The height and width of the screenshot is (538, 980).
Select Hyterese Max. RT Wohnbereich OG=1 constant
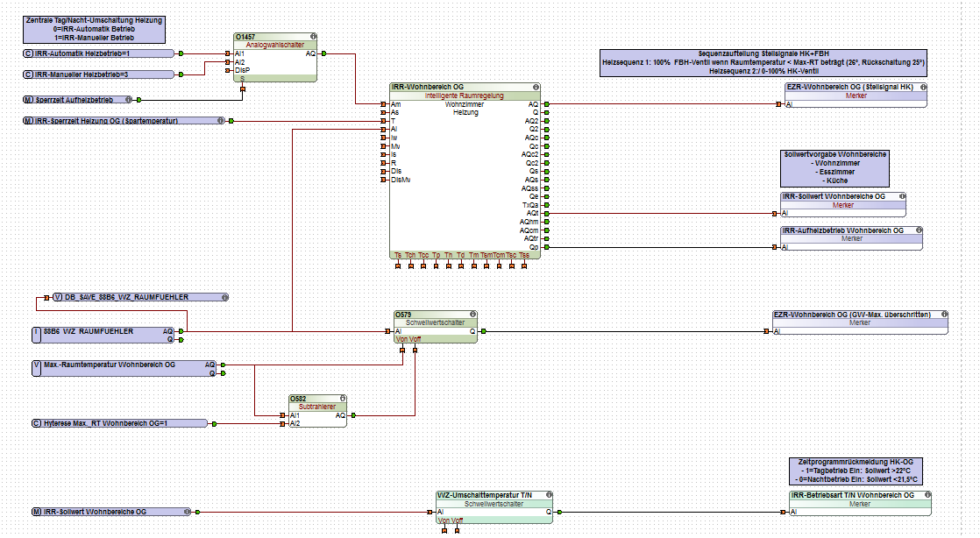[x=119, y=423]
